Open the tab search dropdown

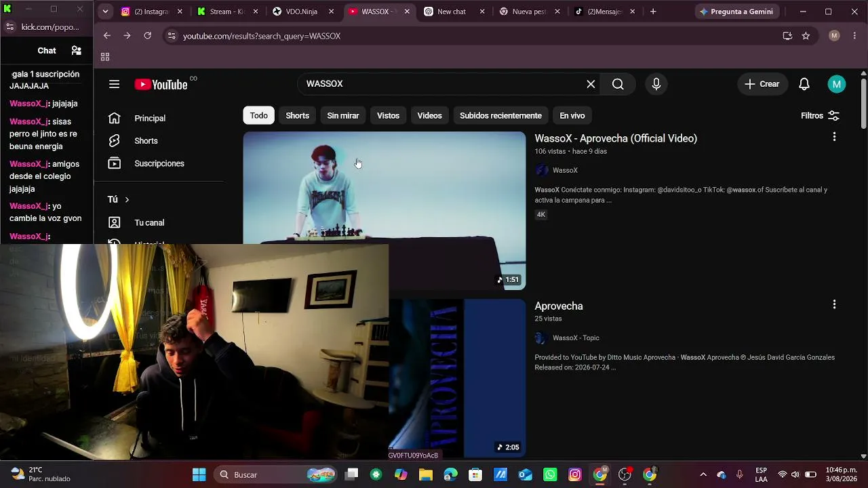[x=105, y=12]
